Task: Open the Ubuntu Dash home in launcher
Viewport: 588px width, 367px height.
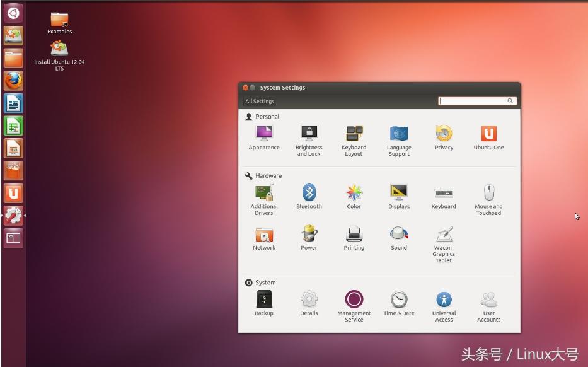Action: [13, 13]
